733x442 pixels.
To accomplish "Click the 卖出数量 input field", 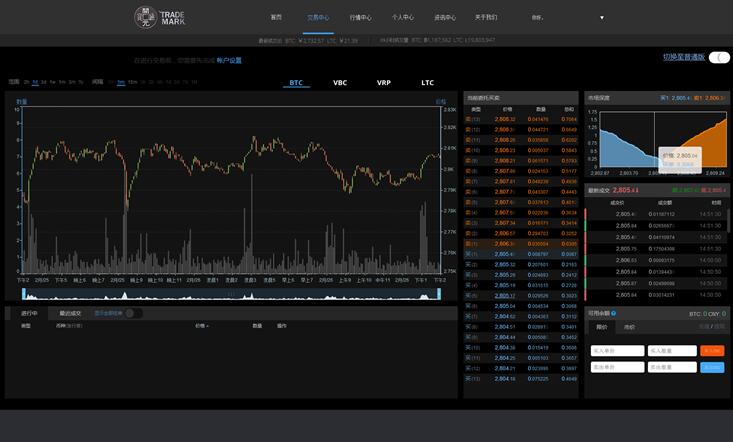I will tap(672, 367).
